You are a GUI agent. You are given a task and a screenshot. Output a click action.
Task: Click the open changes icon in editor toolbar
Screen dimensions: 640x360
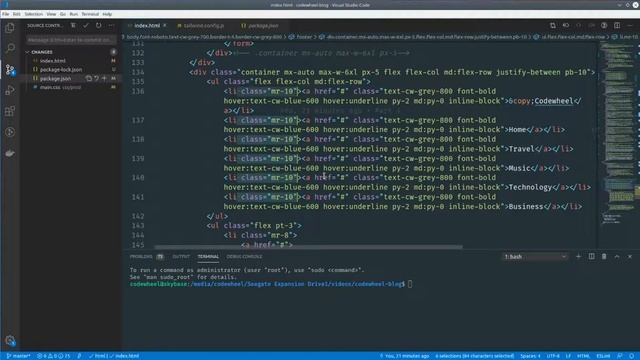pos(553,25)
